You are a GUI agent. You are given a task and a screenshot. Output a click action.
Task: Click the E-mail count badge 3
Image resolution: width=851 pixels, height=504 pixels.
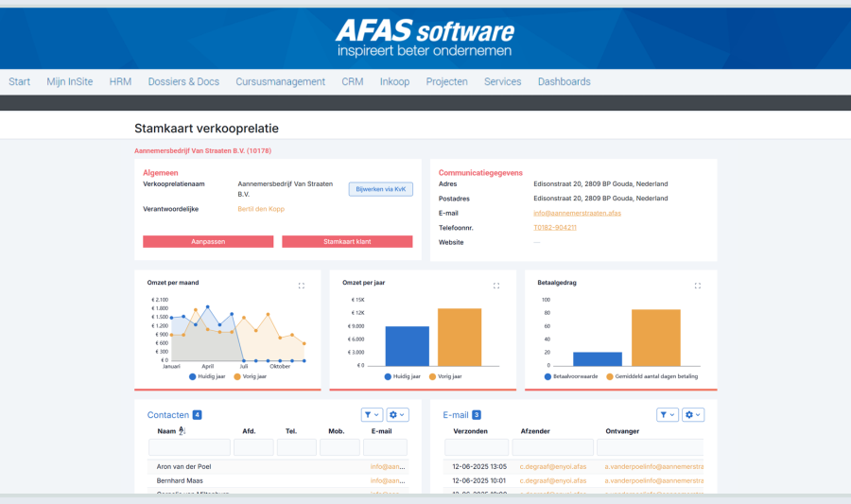click(476, 415)
